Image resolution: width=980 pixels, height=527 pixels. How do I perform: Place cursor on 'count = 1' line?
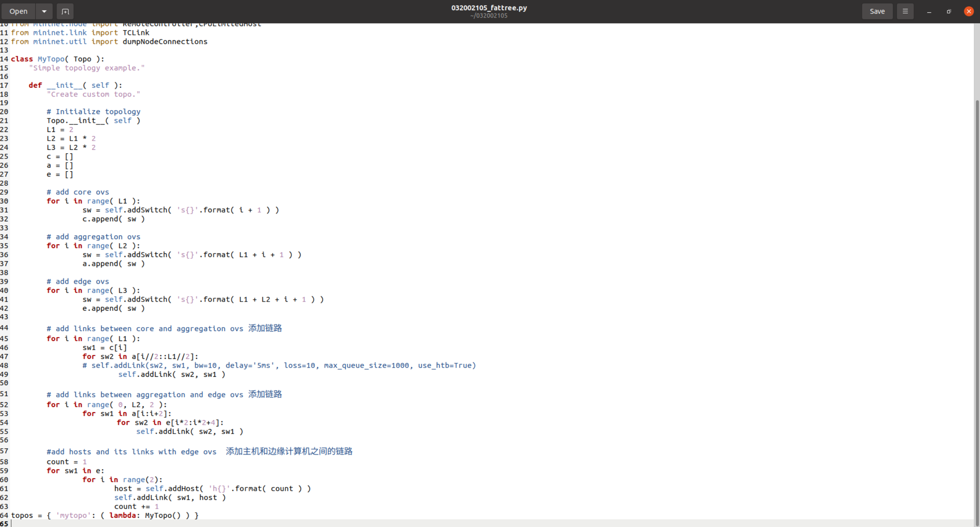pos(66,461)
